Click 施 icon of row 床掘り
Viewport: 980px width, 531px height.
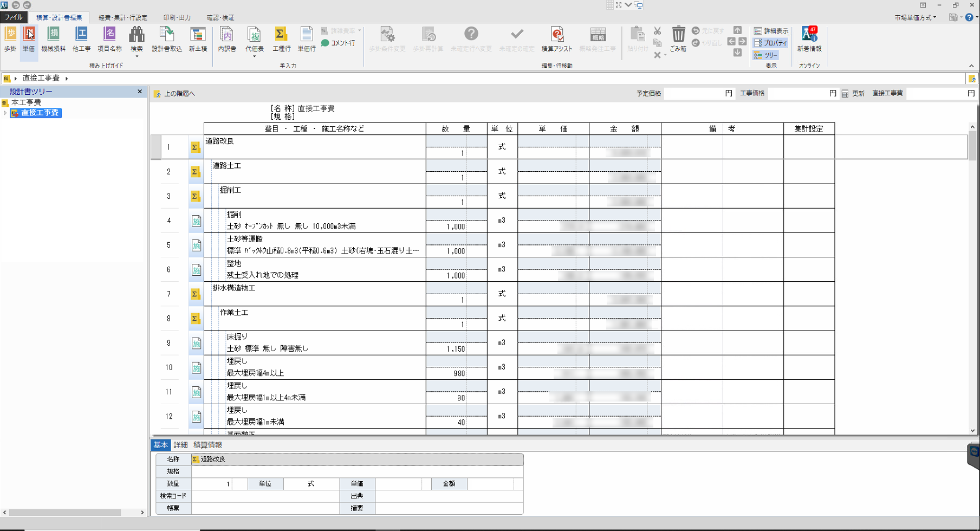[x=196, y=343]
